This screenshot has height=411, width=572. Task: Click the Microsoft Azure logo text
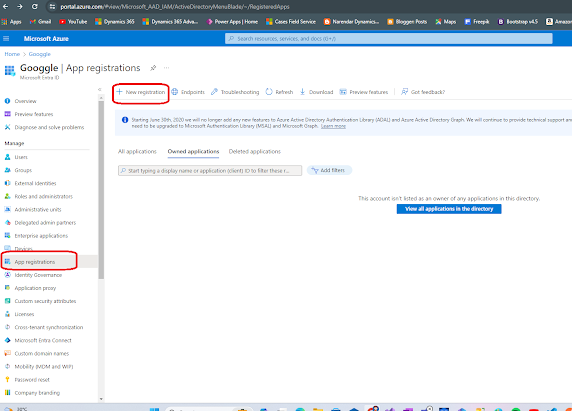coord(46,39)
